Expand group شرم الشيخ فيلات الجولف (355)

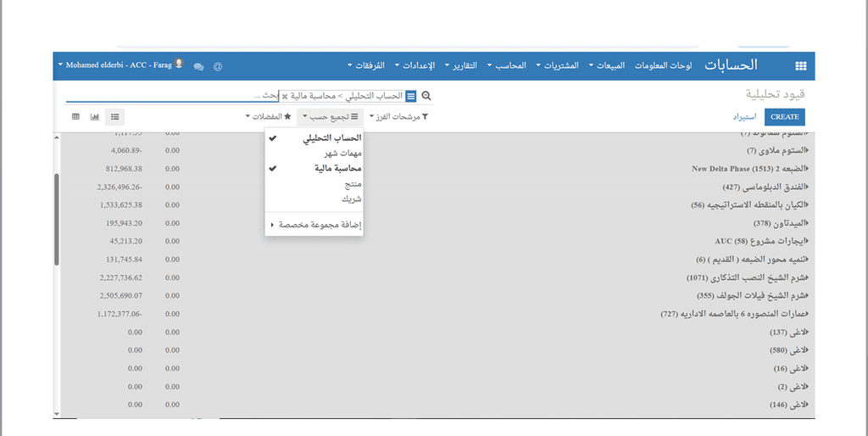pos(753,296)
